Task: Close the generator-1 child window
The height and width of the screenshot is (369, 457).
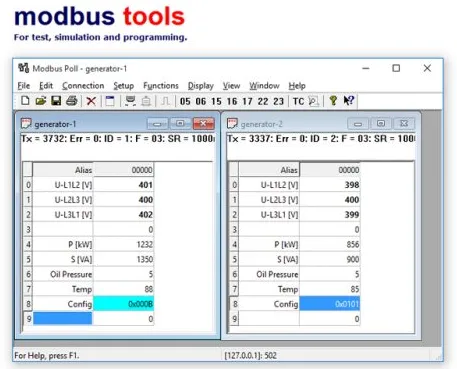Action: [203, 124]
